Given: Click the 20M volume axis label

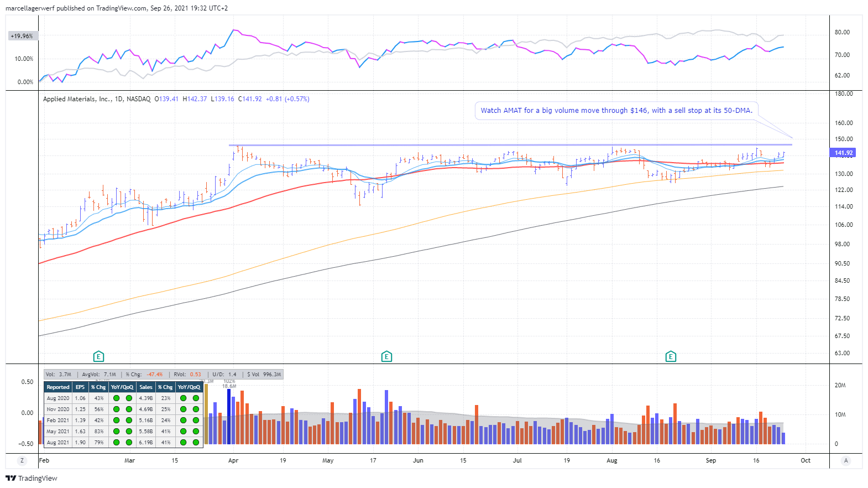Looking at the screenshot, I should [840, 385].
